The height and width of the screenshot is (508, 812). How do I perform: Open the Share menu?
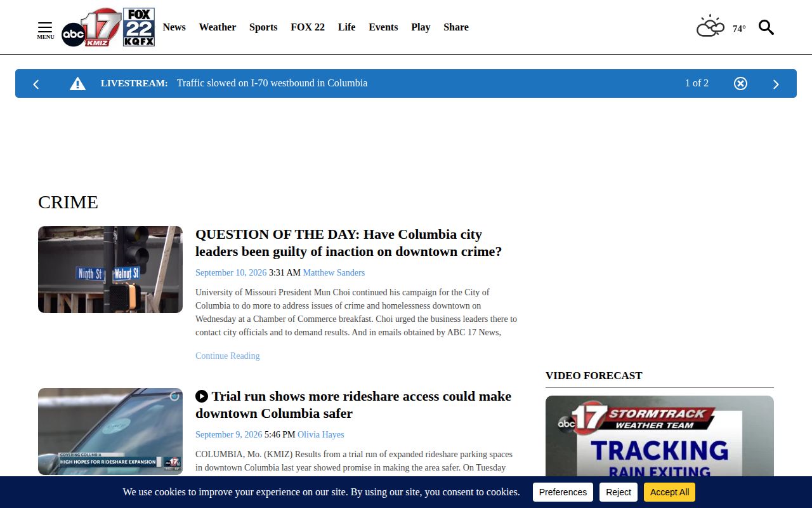pos(456,27)
